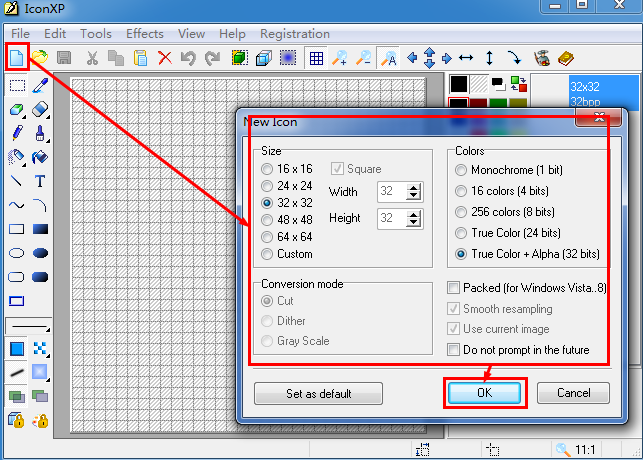The height and width of the screenshot is (460, 643).
Task: Click the flip vertical double arrow
Action: (489, 58)
